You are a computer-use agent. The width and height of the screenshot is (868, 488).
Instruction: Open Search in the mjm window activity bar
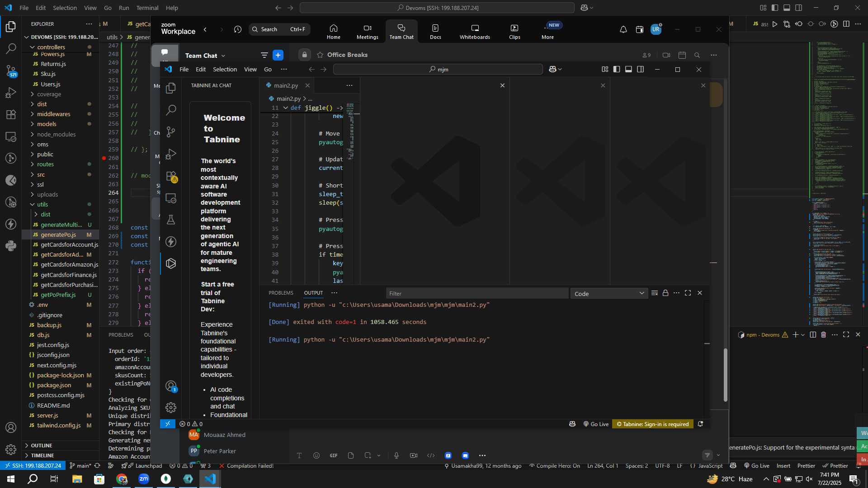(171, 110)
